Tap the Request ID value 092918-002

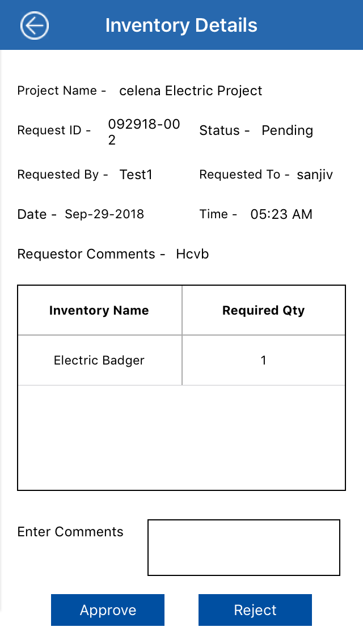pos(144,132)
